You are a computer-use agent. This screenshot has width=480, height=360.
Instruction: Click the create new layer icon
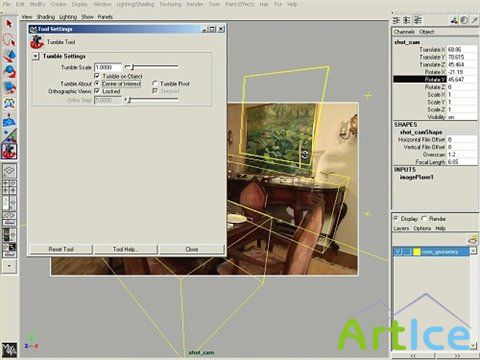coord(472,240)
